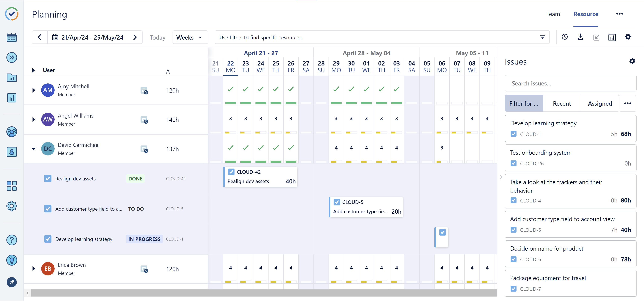Click the Search issues input field
The width and height of the screenshot is (644, 301).
[x=571, y=83]
